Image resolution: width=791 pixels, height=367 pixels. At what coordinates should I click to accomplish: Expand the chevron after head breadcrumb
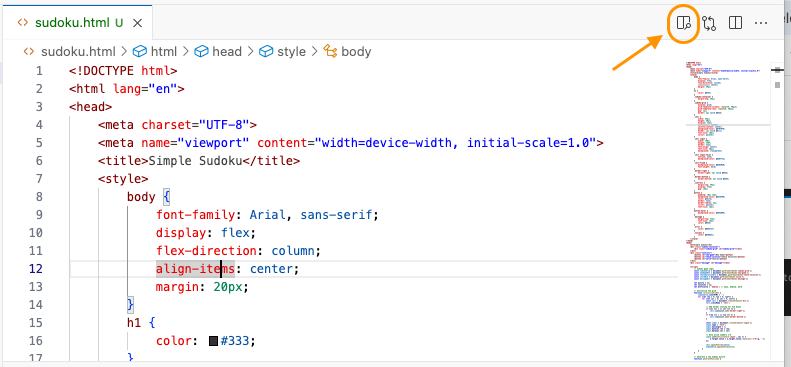(x=250, y=51)
